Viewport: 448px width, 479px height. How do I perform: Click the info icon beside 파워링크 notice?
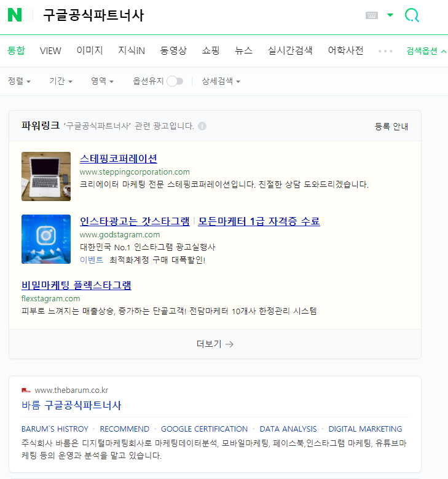point(202,126)
